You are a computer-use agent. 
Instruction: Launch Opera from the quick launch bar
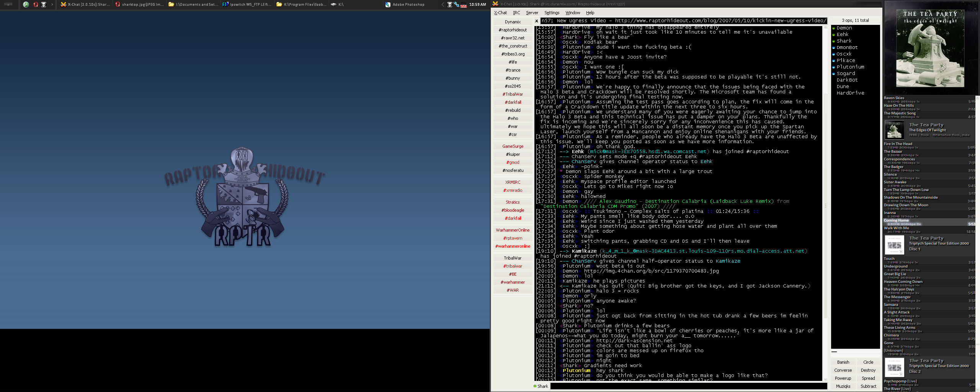36,5
